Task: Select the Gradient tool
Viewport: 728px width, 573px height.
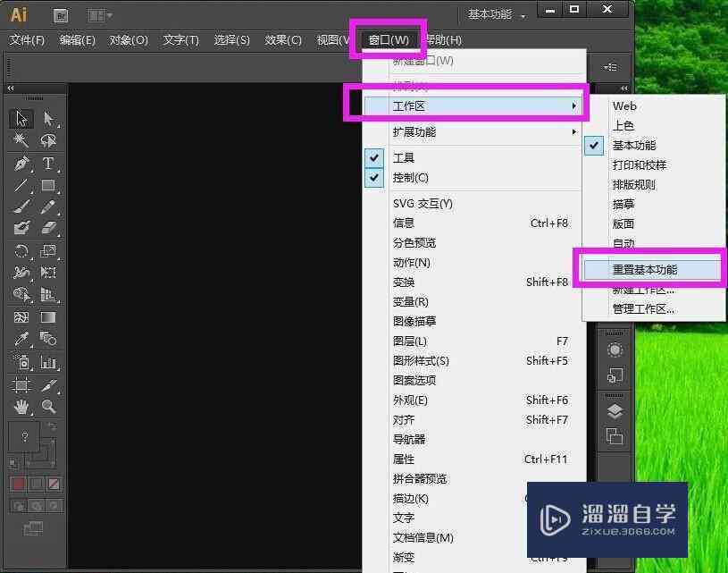Action: (48, 317)
